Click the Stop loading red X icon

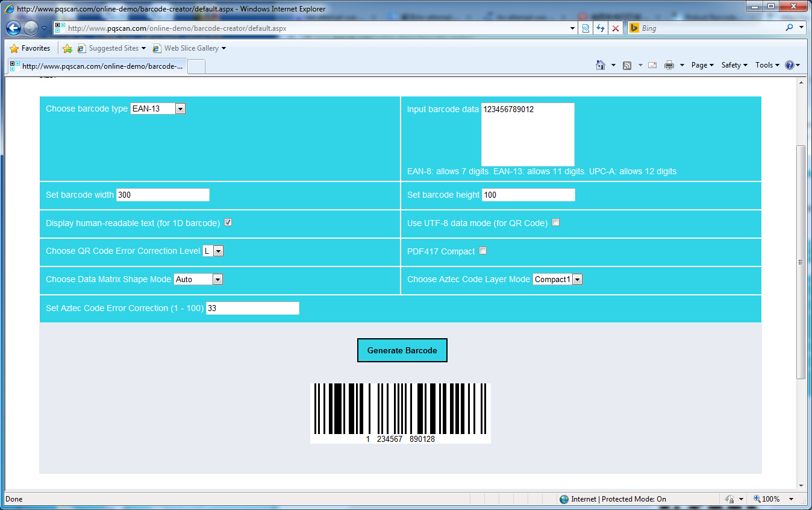tap(616, 28)
